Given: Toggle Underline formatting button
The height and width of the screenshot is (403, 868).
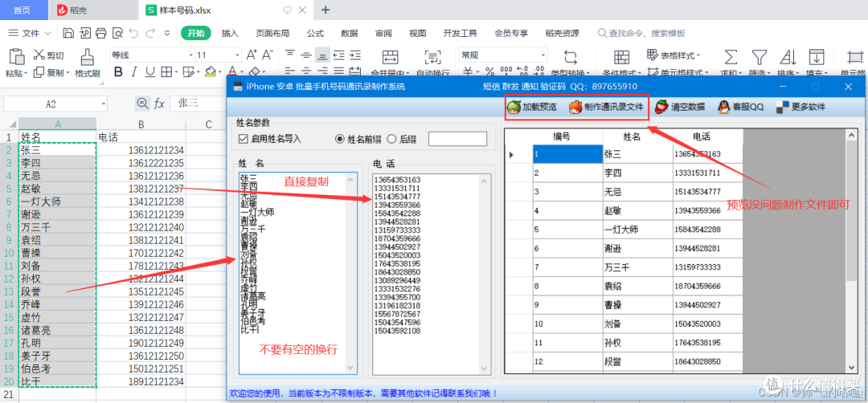Looking at the screenshot, I should point(149,72).
